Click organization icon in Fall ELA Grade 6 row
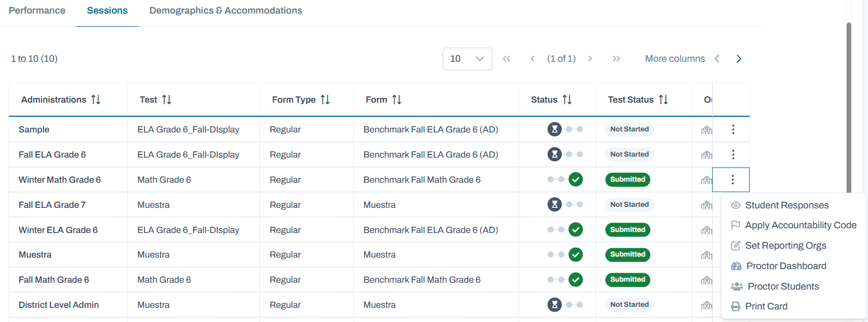The width and height of the screenshot is (868, 322). (x=706, y=155)
